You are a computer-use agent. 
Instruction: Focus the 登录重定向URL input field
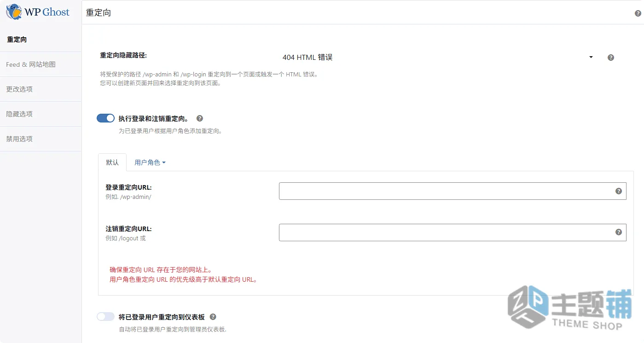click(453, 191)
